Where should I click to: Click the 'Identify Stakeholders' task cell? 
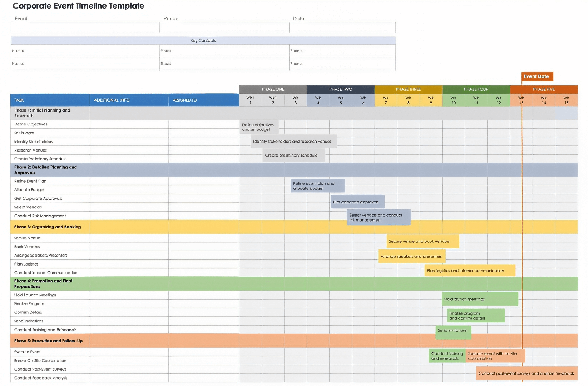(50, 142)
